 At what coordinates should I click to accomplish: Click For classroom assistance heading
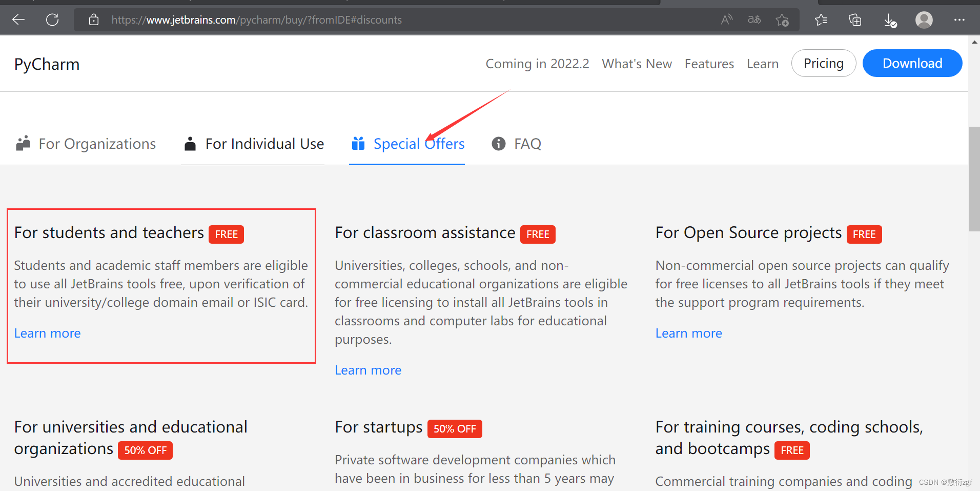(425, 233)
